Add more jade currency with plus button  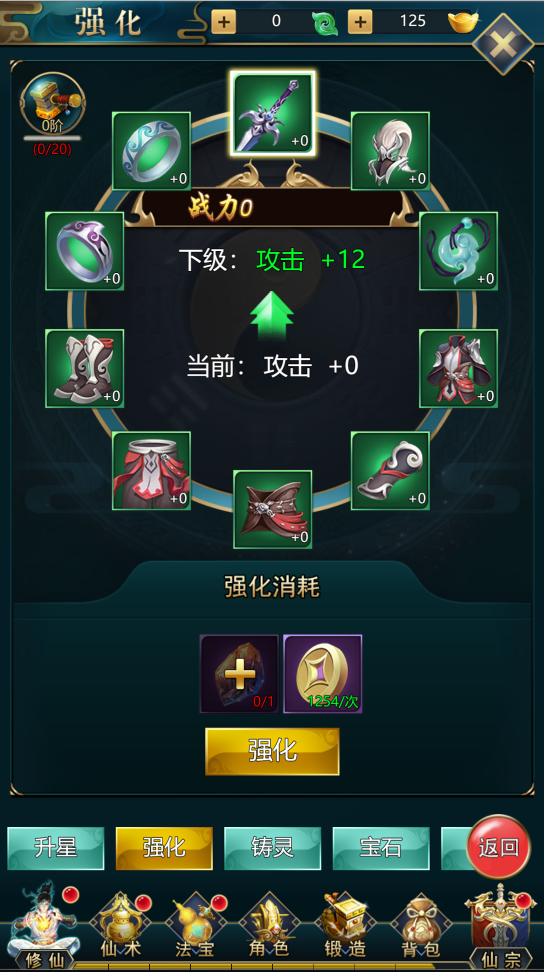click(224, 22)
